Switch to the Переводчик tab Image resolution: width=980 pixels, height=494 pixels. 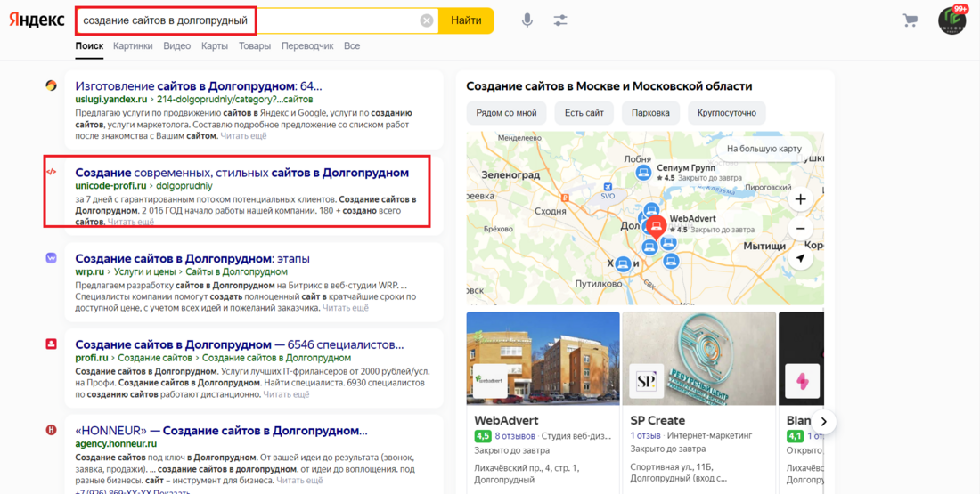pyautogui.click(x=306, y=45)
